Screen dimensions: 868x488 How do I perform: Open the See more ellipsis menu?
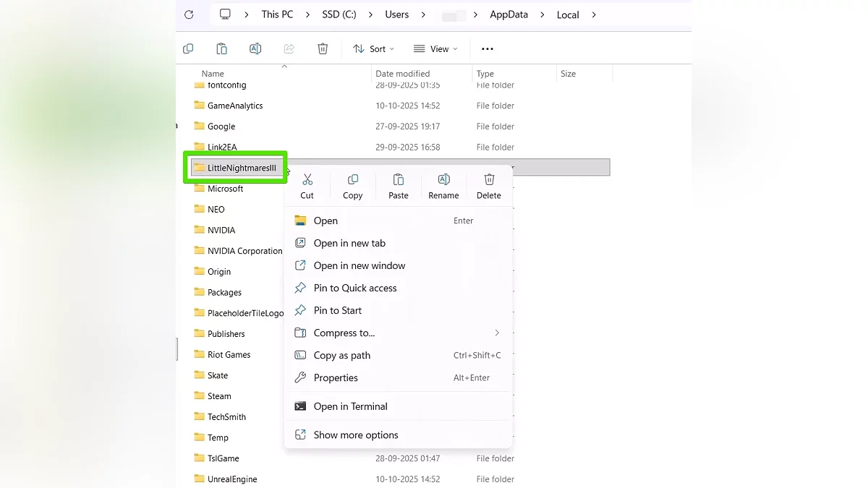[x=488, y=49]
